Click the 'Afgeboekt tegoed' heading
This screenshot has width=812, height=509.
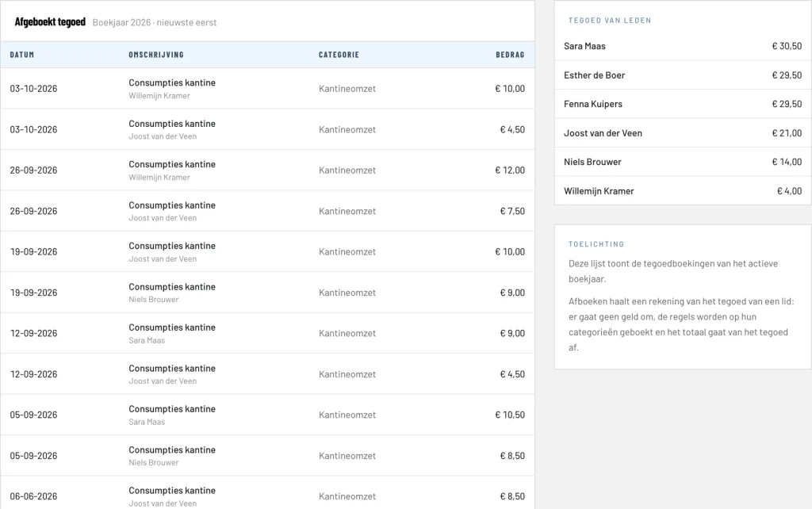(x=50, y=21)
